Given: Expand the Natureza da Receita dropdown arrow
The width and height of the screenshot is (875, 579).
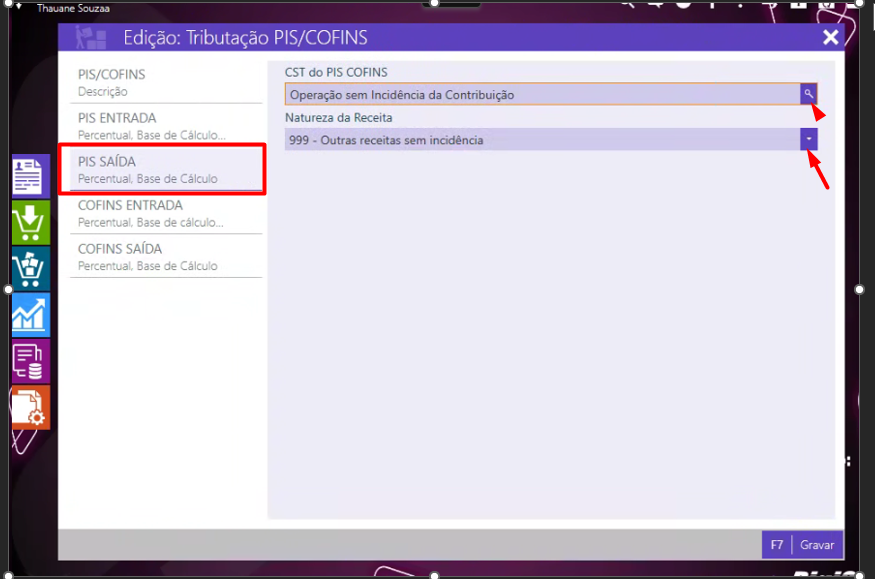Looking at the screenshot, I should coord(809,140).
